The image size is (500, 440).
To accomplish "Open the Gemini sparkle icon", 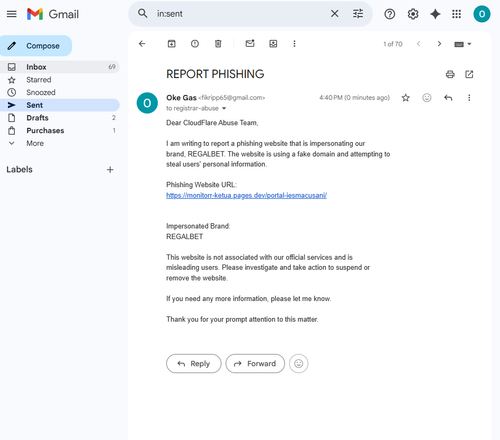I will pos(435,14).
